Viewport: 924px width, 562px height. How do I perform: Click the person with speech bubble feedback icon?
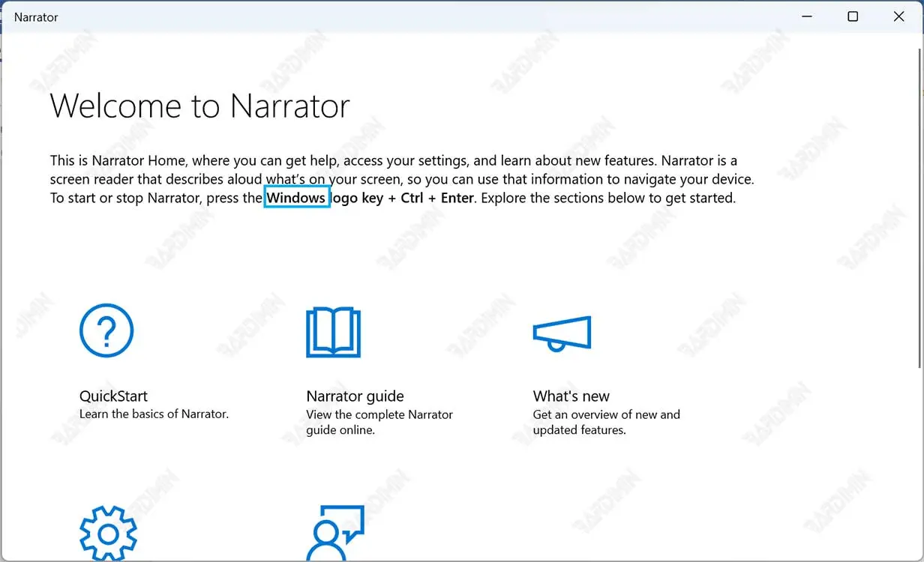coord(335,533)
